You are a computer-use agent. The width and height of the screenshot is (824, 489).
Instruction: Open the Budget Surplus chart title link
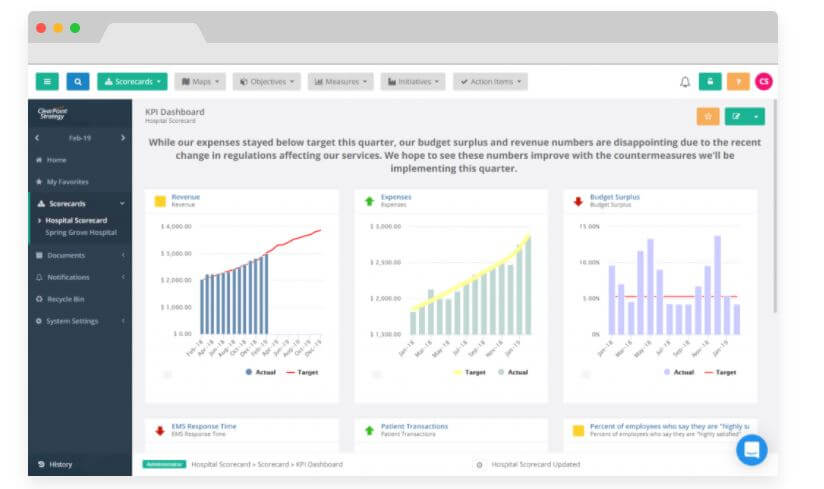(612, 197)
